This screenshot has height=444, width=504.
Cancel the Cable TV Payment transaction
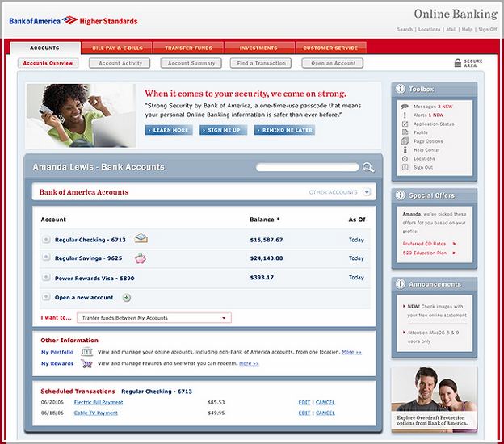(325, 413)
